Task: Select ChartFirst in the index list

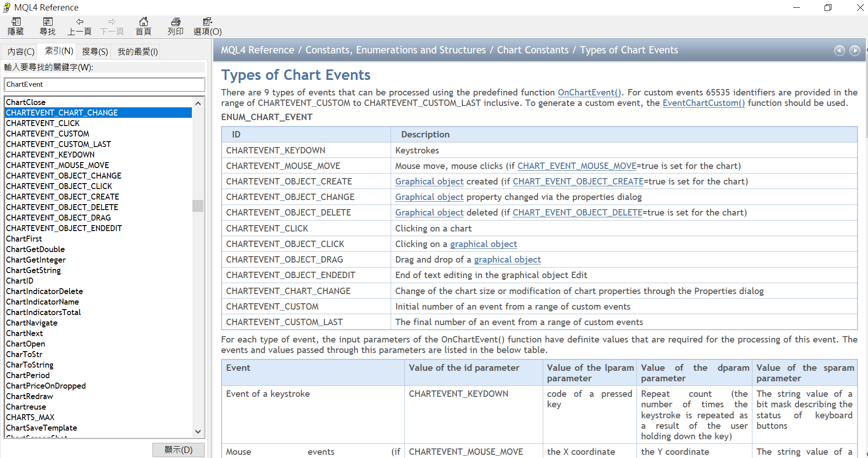Action: pos(98,239)
